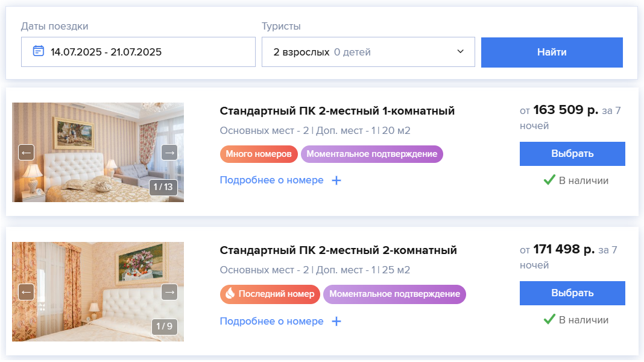Expand the tourists dropdown with 2 взрослых
The image size is (644, 362).
[368, 52]
